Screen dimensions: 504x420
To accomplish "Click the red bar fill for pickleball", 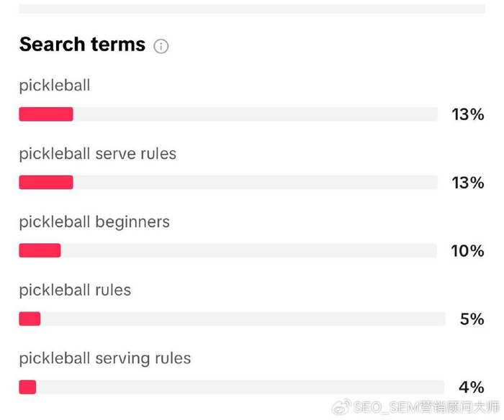I will point(46,114).
